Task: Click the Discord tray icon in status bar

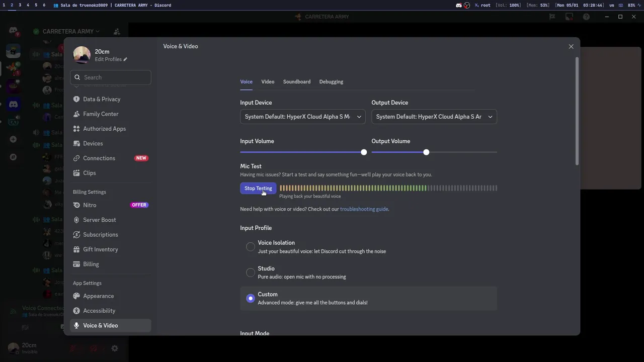Action: pos(459,5)
